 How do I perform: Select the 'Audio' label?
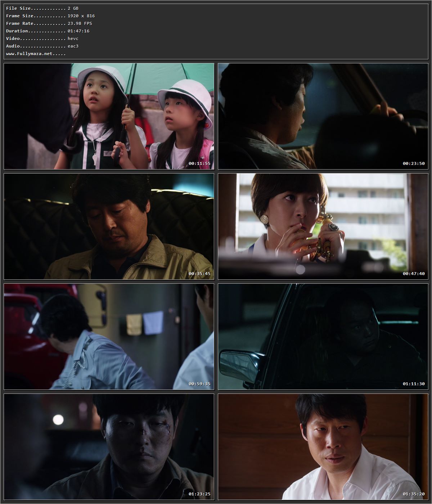pos(13,46)
